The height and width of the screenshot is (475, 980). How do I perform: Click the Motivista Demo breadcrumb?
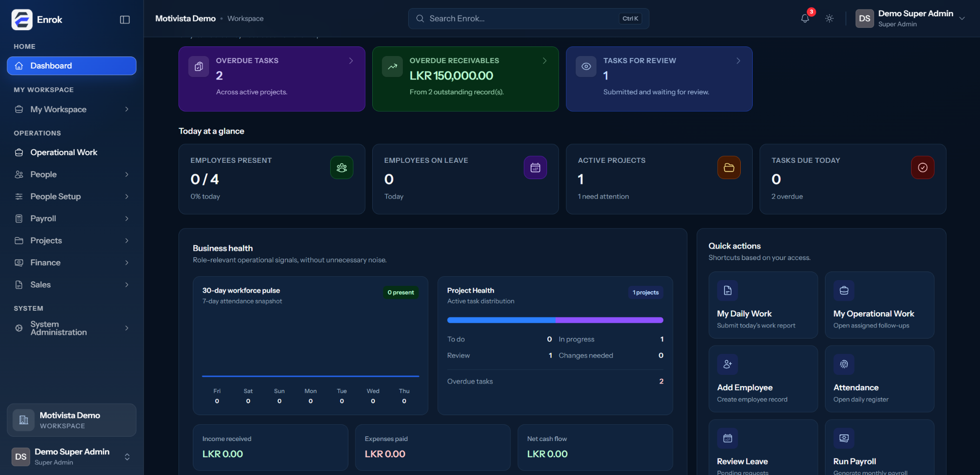(186, 19)
